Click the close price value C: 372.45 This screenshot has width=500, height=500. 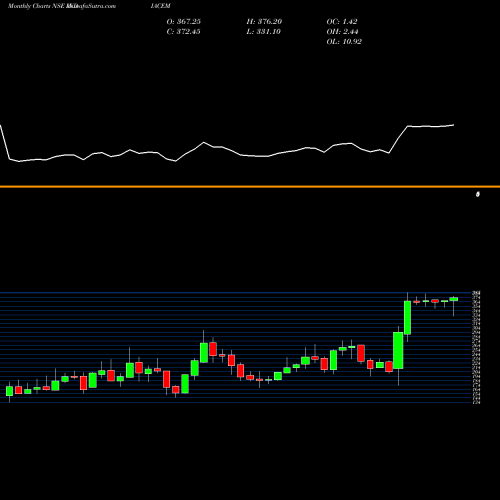(x=184, y=32)
